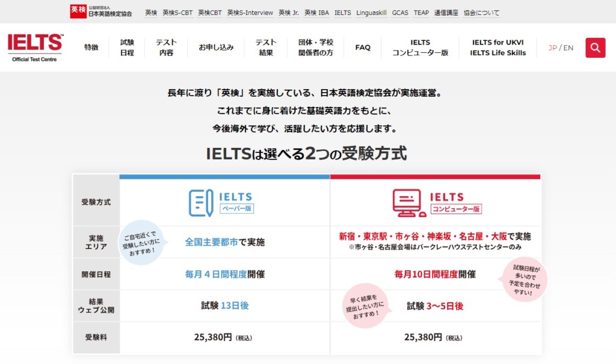Open the 英検S-CBT top link
The width and height of the screenshot is (616, 364).
pos(177,13)
